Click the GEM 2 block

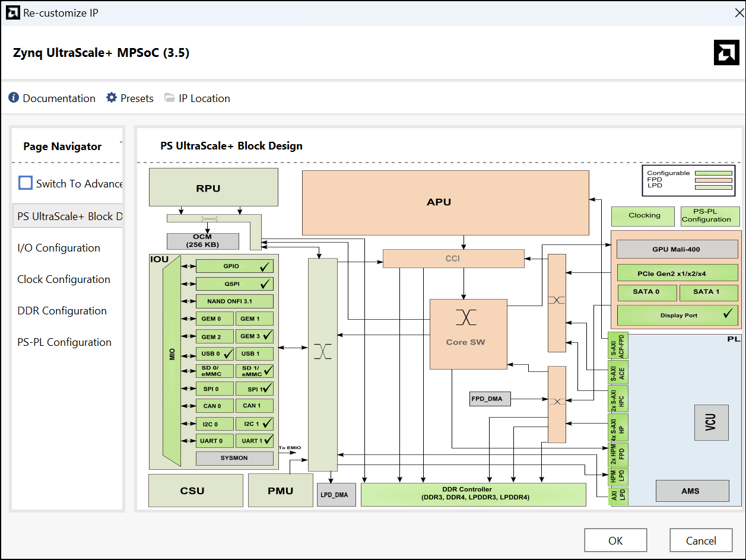pyautogui.click(x=215, y=336)
